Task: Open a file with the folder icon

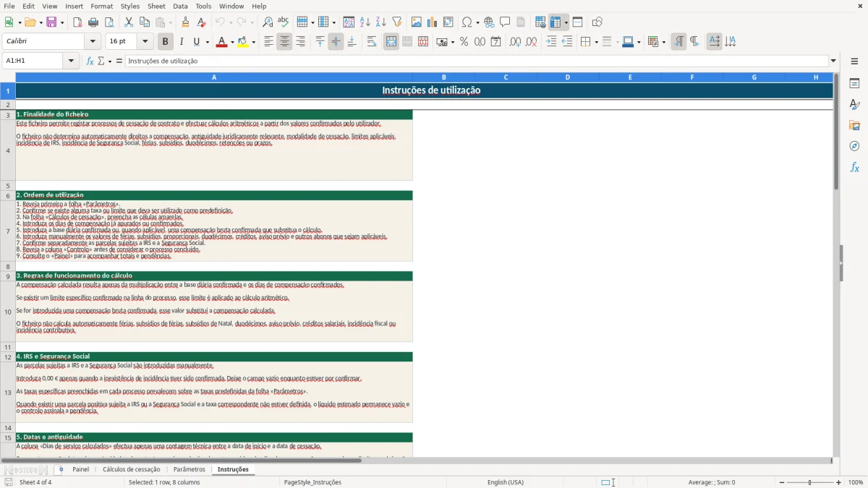Action: click(x=29, y=22)
